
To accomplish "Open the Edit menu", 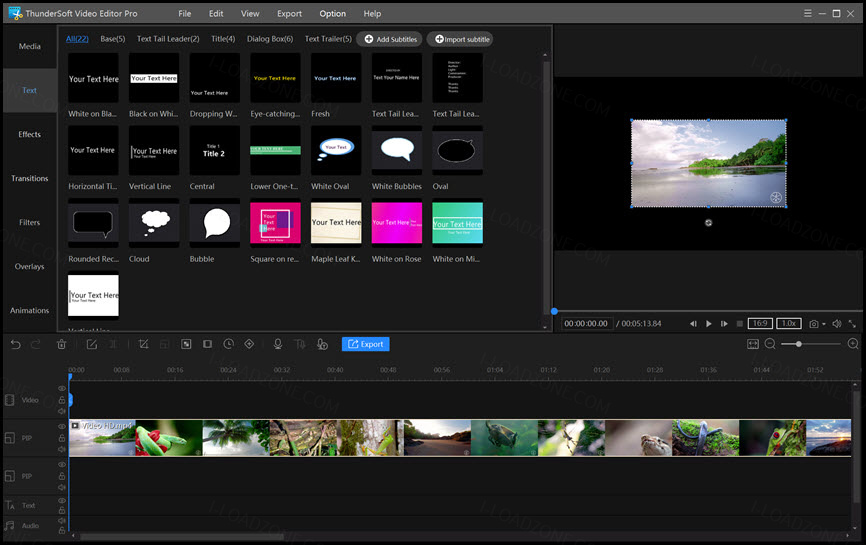I will pos(216,13).
